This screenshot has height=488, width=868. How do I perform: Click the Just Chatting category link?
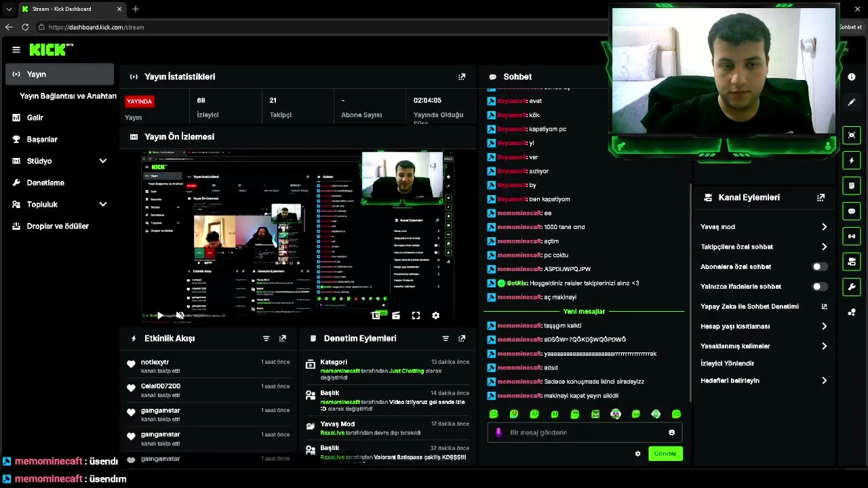(x=407, y=371)
